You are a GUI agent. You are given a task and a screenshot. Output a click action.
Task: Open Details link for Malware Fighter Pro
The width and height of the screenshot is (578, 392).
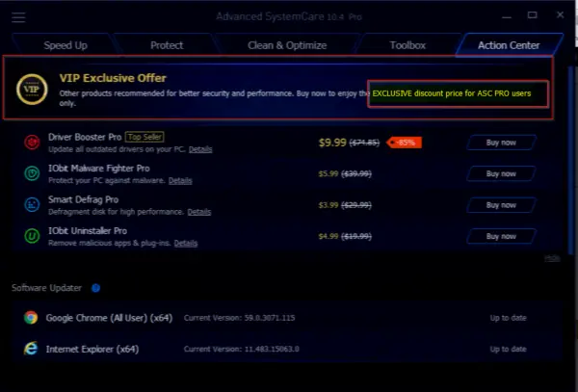[x=180, y=180]
